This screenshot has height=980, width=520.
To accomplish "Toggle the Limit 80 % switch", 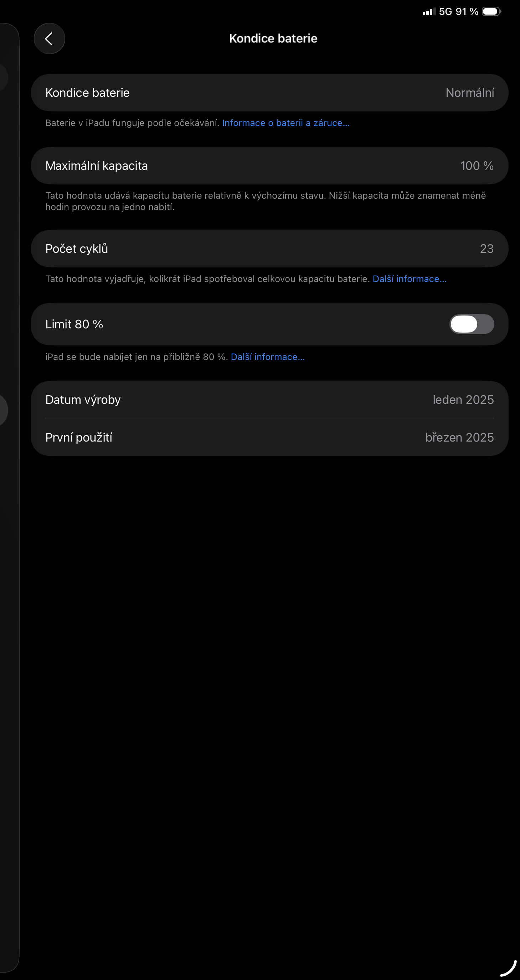I will [x=472, y=324].
